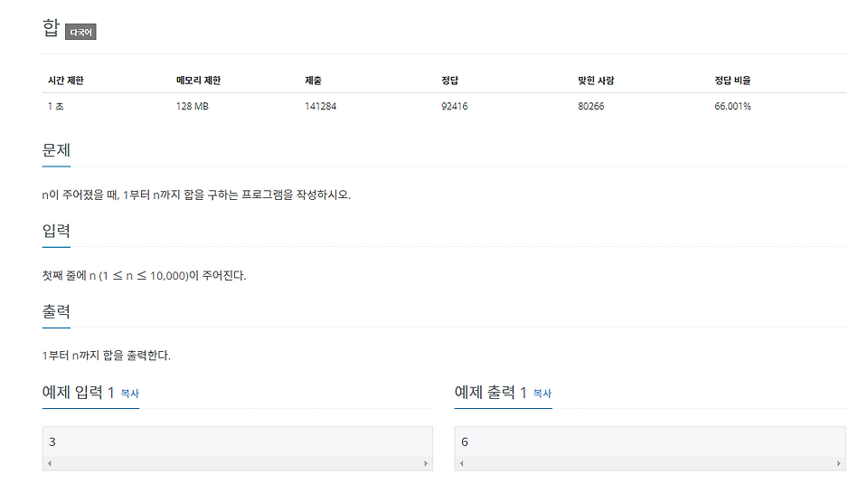Click the solvers count 80266

(591, 106)
